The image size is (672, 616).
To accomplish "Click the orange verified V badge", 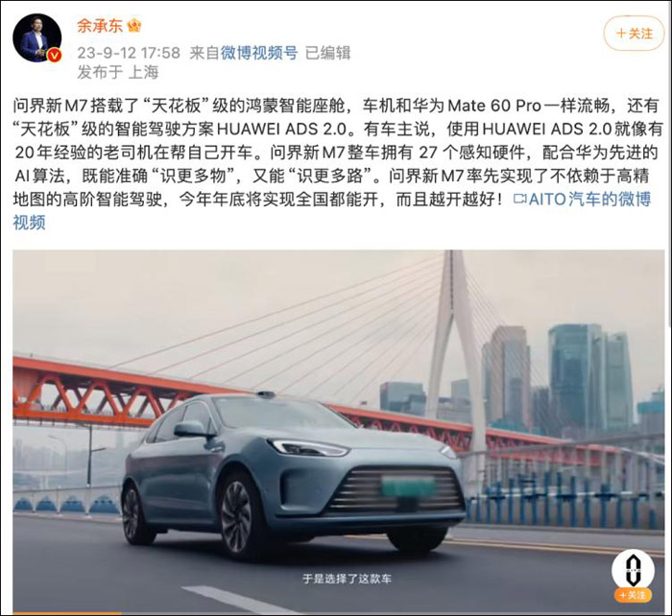I will tap(55, 55).
